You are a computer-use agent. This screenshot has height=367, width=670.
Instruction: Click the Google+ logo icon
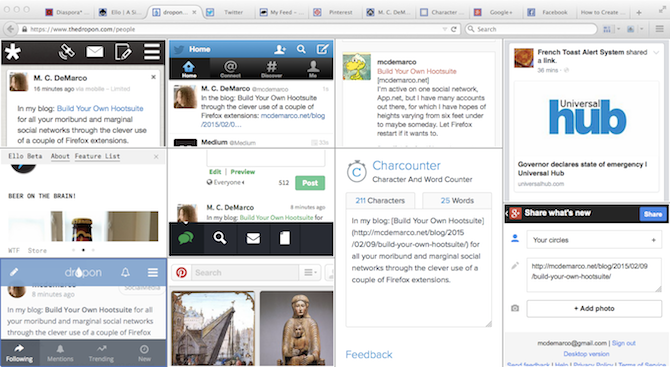click(515, 213)
